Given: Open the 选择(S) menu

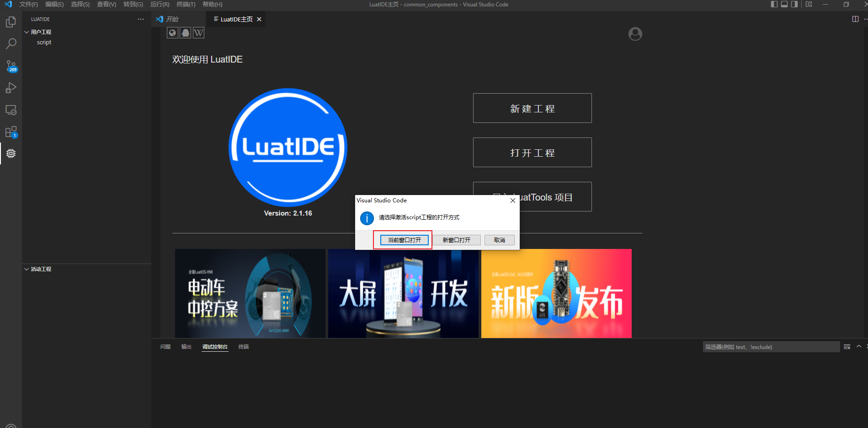Looking at the screenshot, I should click(x=80, y=4).
